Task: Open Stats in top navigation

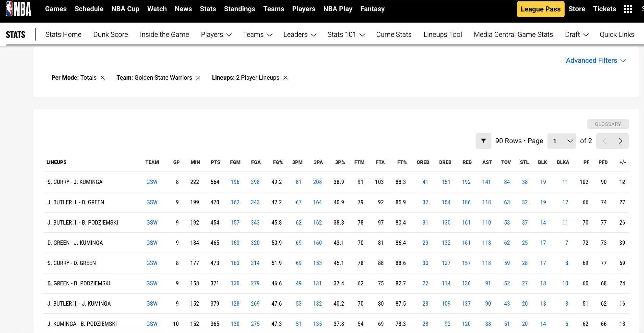Action: 208,9
